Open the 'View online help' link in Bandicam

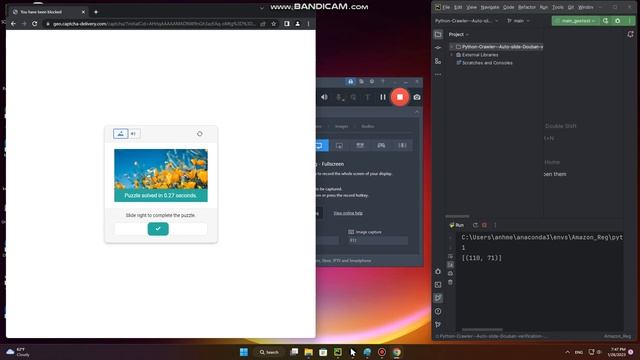coord(348,213)
